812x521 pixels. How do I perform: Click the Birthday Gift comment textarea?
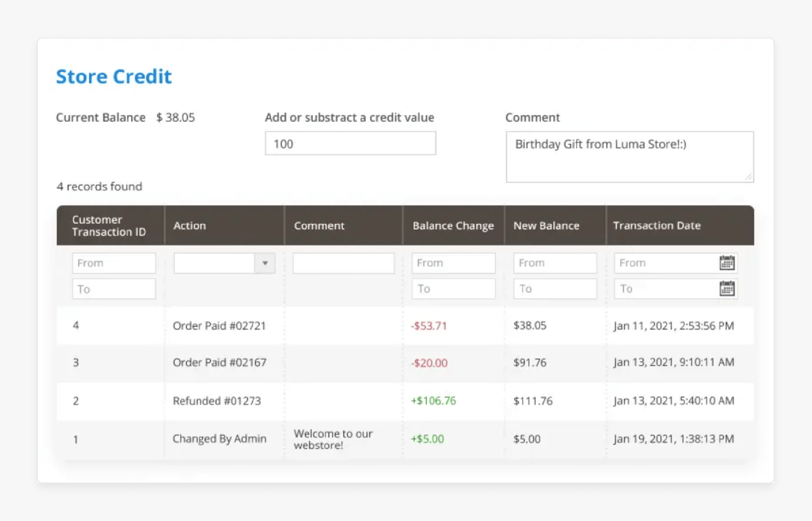click(630, 157)
